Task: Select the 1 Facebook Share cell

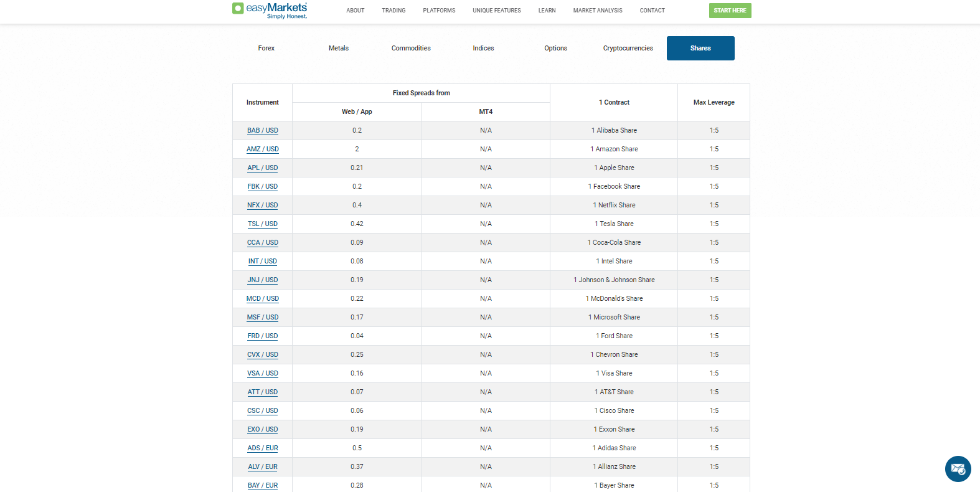Action: click(615, 186)
